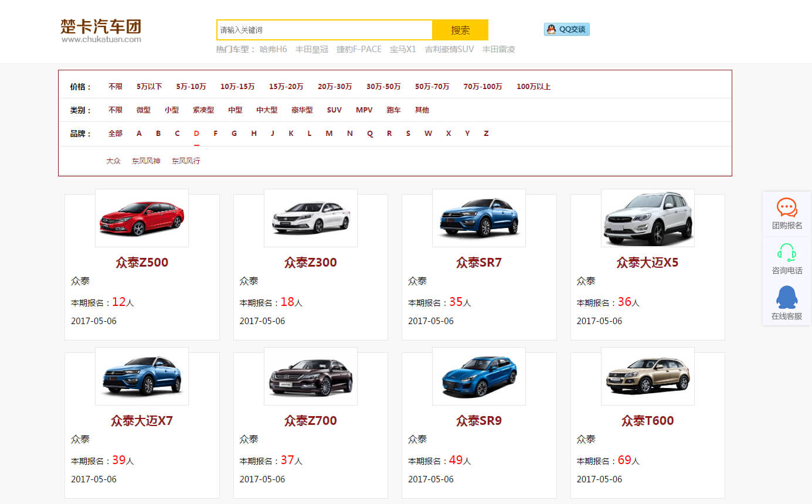Choose the 东风风行 brand link
The width and height of the screenshot is (812, 504).
(186, 161)
